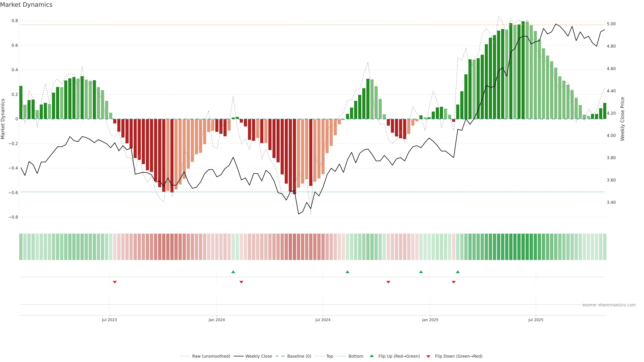Click the last red flip-down triangle marker

pyautogui.click(x=453, y=282)
